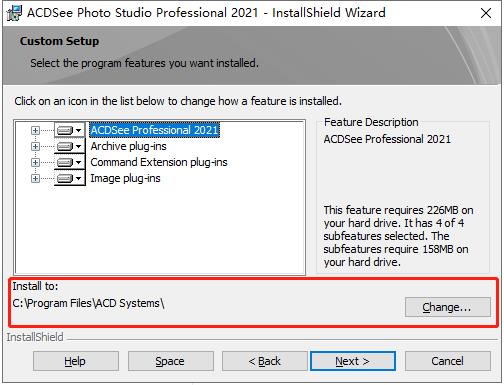Click drive icon for Archive plug-ins

[65, 146]
